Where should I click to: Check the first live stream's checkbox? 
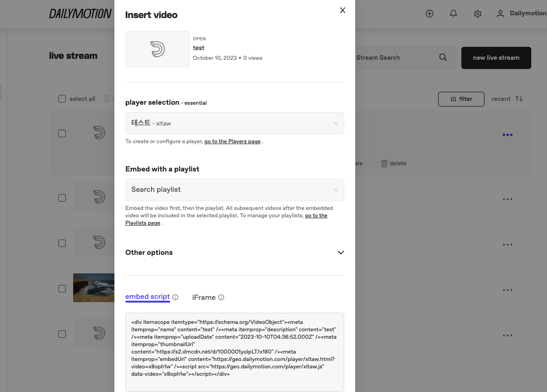62,133
